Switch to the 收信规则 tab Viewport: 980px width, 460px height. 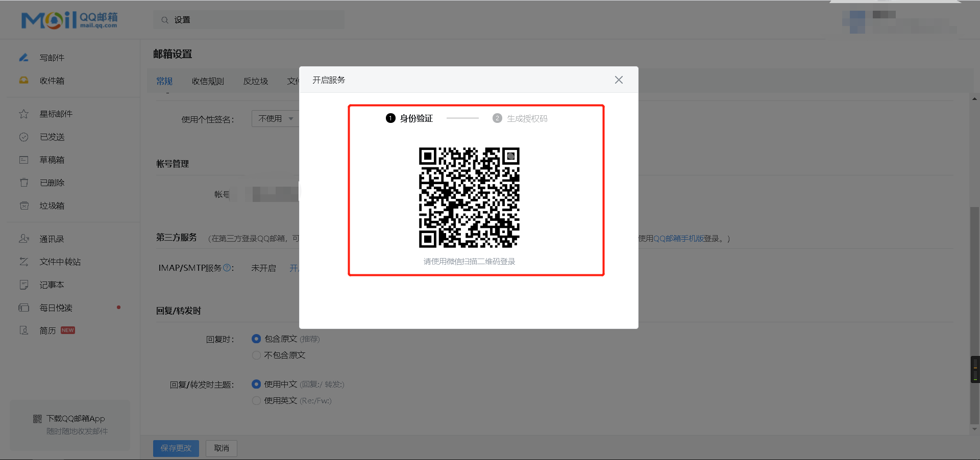[x=208, y=81]
